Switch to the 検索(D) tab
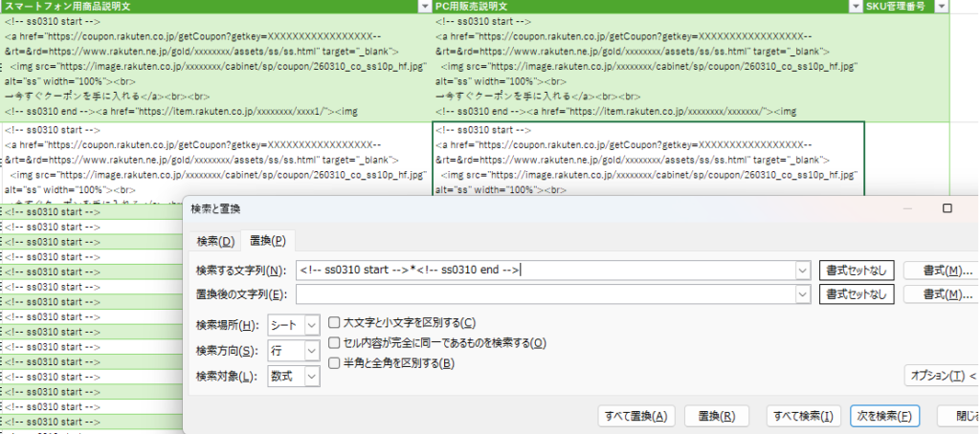 point(214,240)
